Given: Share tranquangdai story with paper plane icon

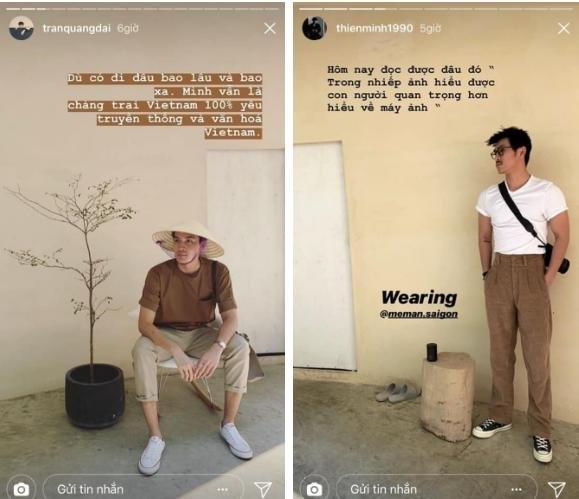Looking at the screenshot, I should pos(263,489).
